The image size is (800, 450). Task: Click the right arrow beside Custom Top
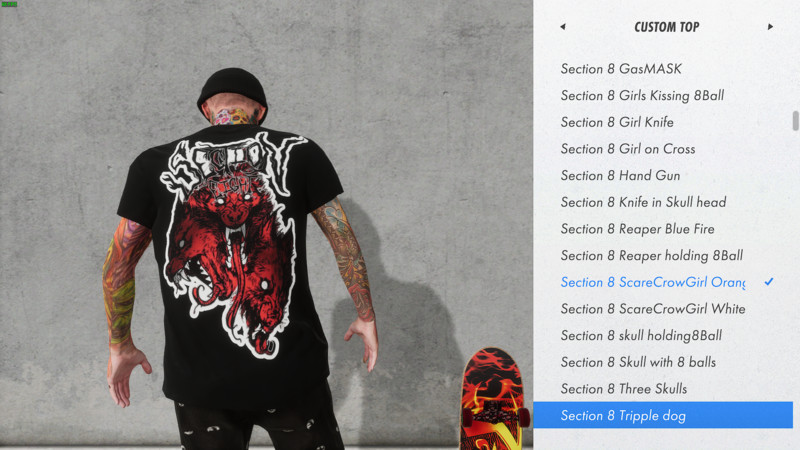point(770,27)
